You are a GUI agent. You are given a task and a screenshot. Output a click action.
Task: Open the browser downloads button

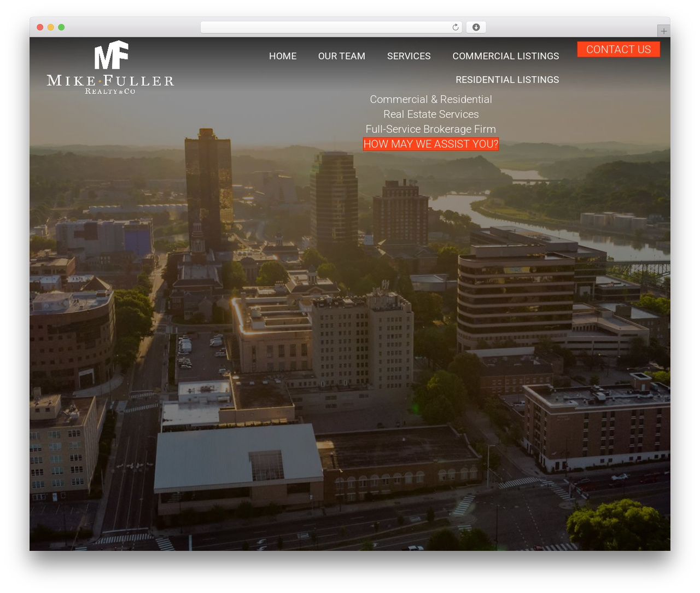[x=476, y=27]
